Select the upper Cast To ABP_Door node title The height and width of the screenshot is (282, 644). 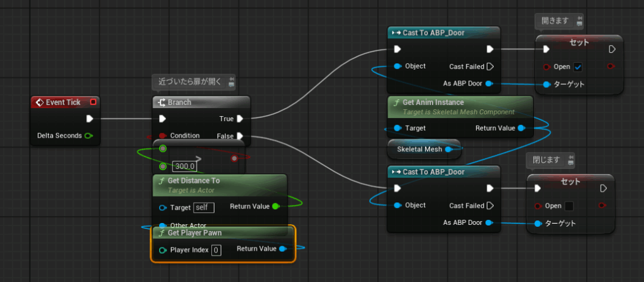coord(434,33)
